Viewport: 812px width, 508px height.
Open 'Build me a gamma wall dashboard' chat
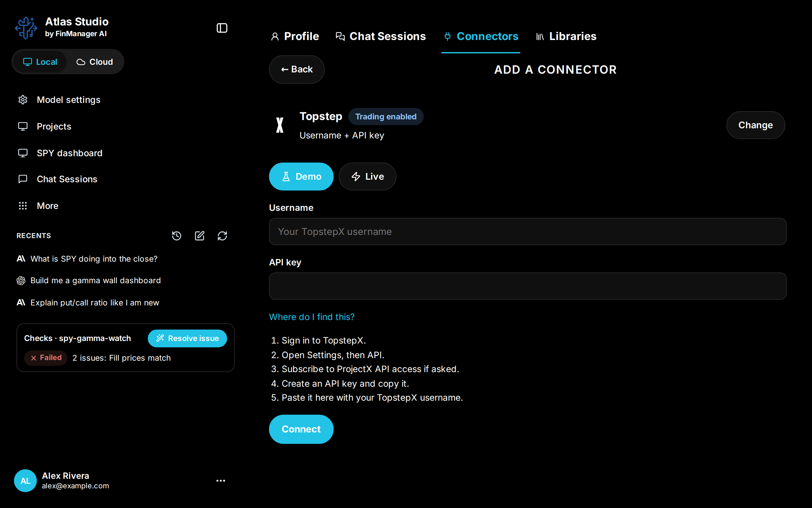pyautogui.click(x=89, y=281)
